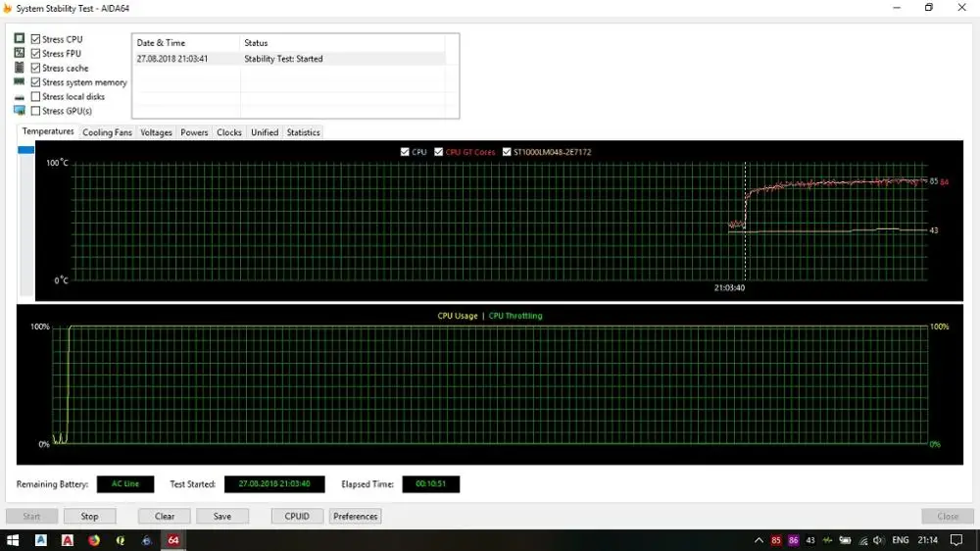Select the Unified tab
This screenshot has height=551, width=980.
click(265, 132)
